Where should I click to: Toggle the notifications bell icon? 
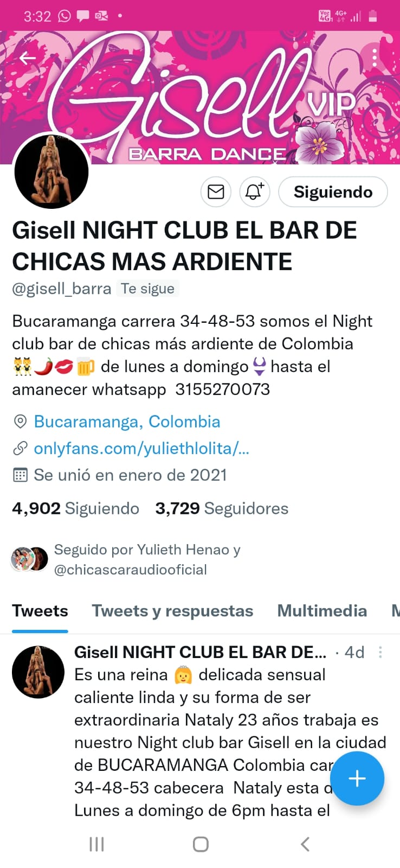point(255,192)
